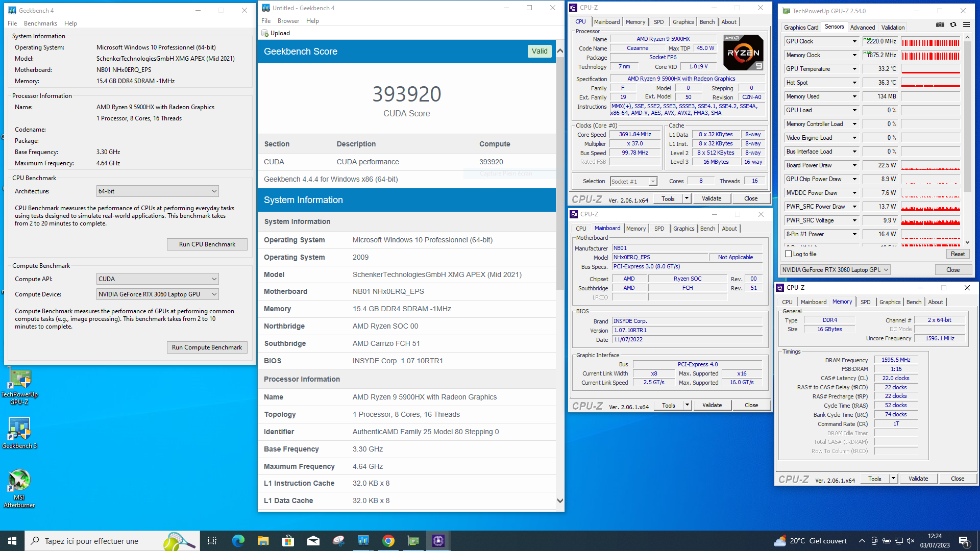
Task: Click the green Valid badge
Action: pyautogui.click(x=539, y=51)
